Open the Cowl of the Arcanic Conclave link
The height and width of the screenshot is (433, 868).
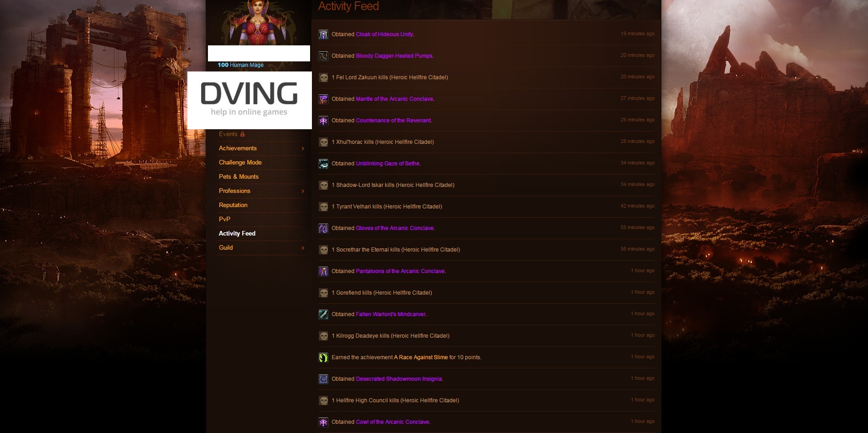(x=393, y=422)
